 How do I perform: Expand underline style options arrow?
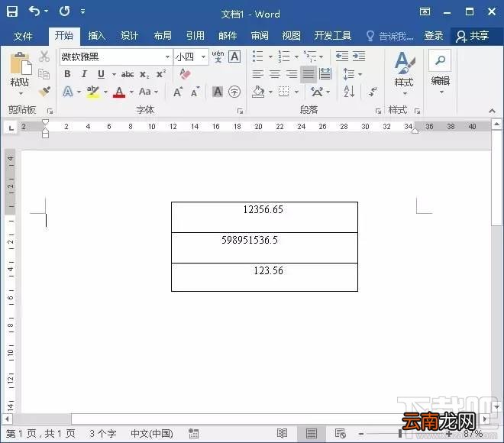114,75
